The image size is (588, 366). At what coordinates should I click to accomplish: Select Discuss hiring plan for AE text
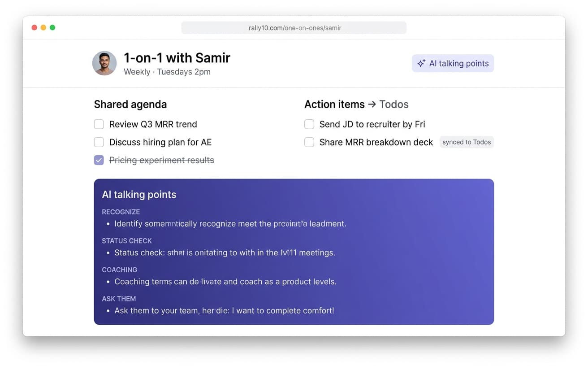point(160,142)
